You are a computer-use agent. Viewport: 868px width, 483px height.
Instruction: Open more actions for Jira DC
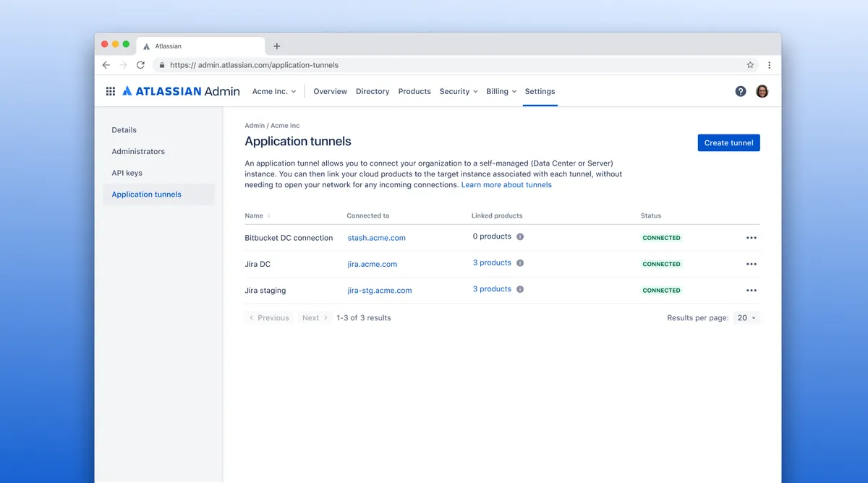pyautogui.click(x=752, y=264)
